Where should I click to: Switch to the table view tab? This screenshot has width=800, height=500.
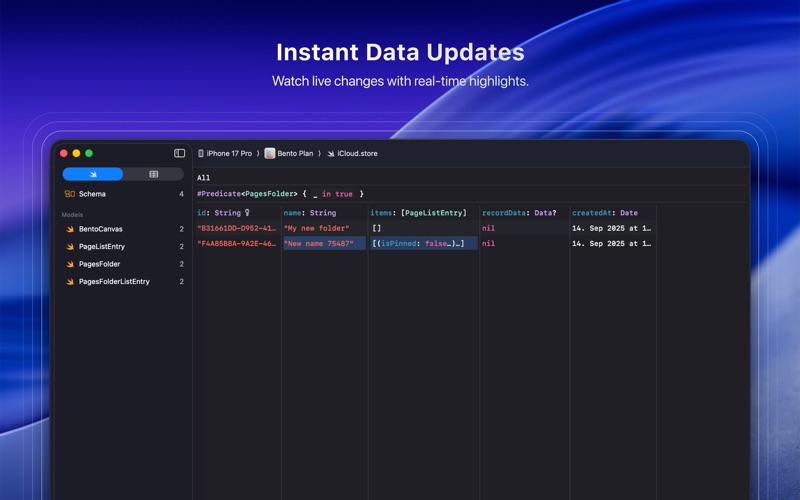pos(154,174)
